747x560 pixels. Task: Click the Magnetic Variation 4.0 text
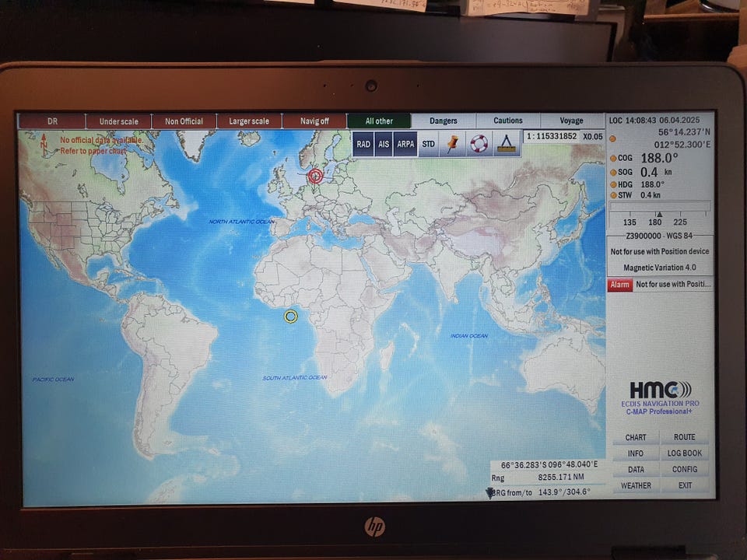pos(659,268)
